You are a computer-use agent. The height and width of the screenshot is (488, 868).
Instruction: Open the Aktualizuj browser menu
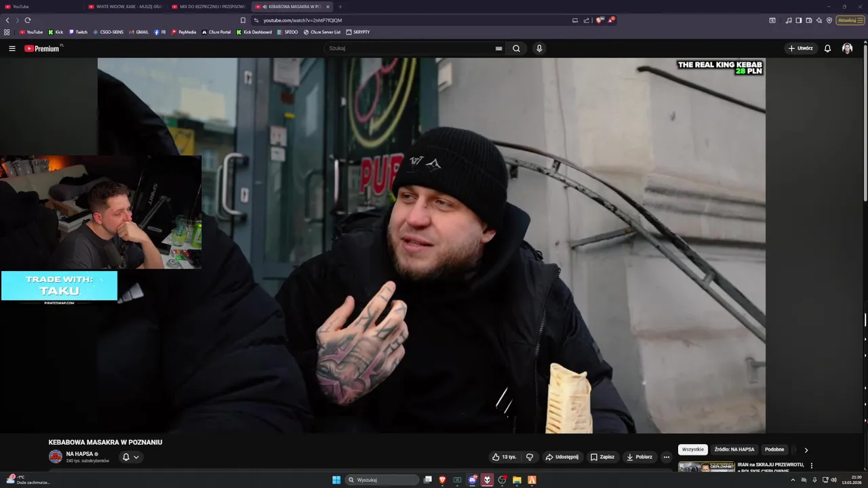pyautogui.click(x=850, y=20)
